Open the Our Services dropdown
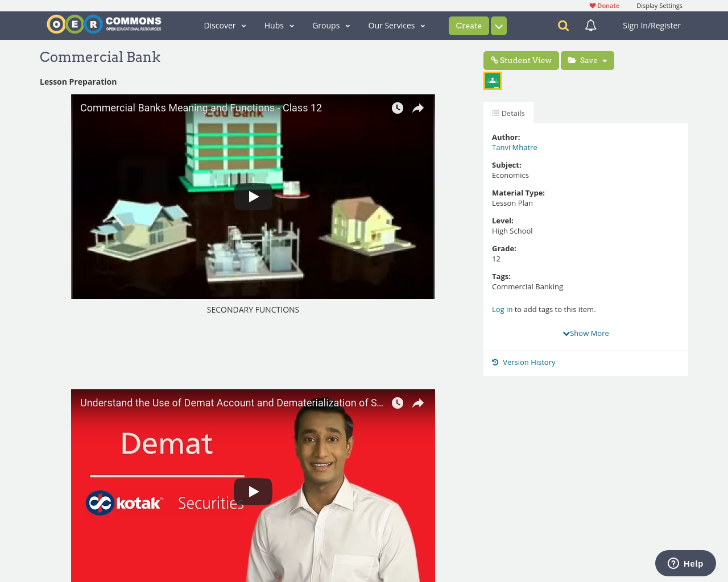This screenshot has width=728, height=582. [396, 26]
